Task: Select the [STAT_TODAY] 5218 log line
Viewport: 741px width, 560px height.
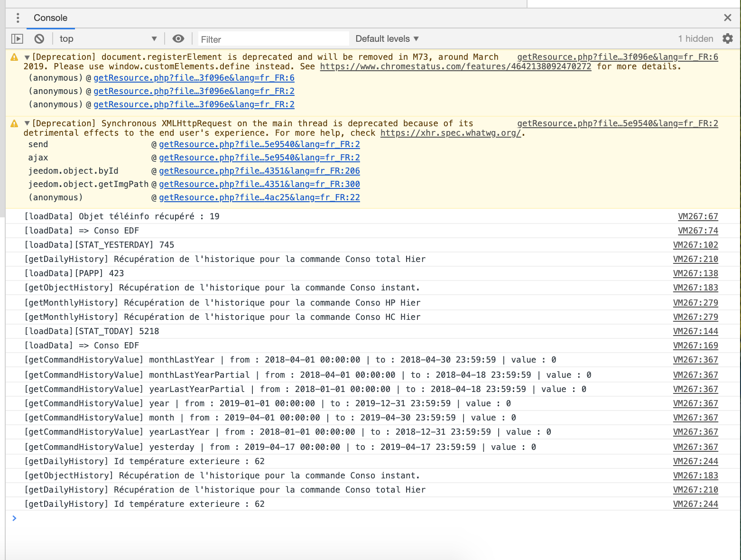Action: coord(92,331)
